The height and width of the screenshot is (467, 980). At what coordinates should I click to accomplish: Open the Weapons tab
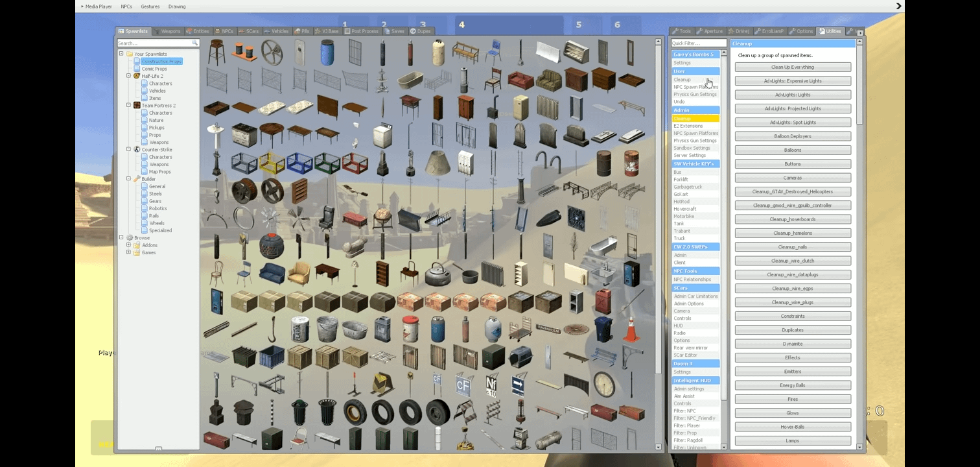point(167,31)
